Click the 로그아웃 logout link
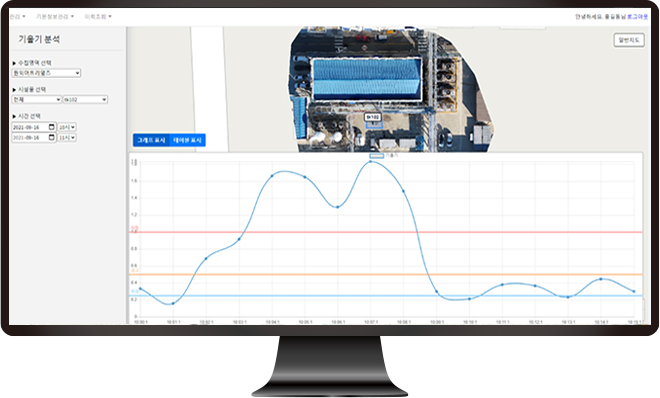This screenshot has width=660, height=398. pos(637,17)
